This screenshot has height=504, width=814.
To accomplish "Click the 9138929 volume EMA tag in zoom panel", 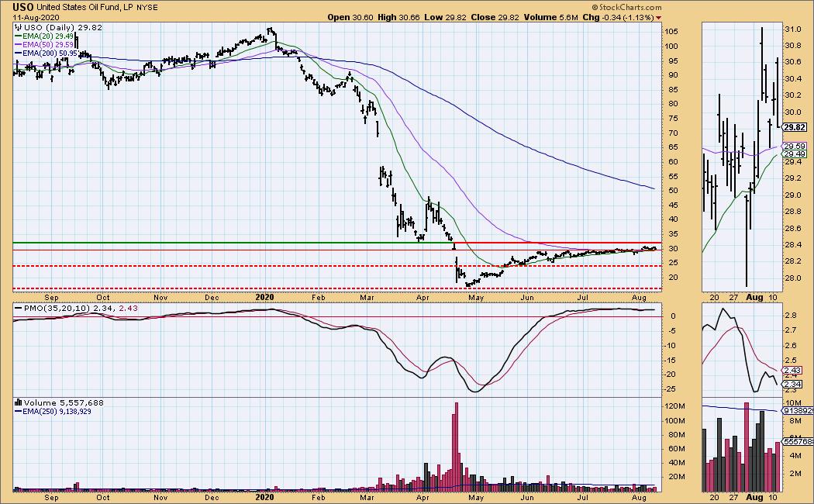I will tap(798, 411).
